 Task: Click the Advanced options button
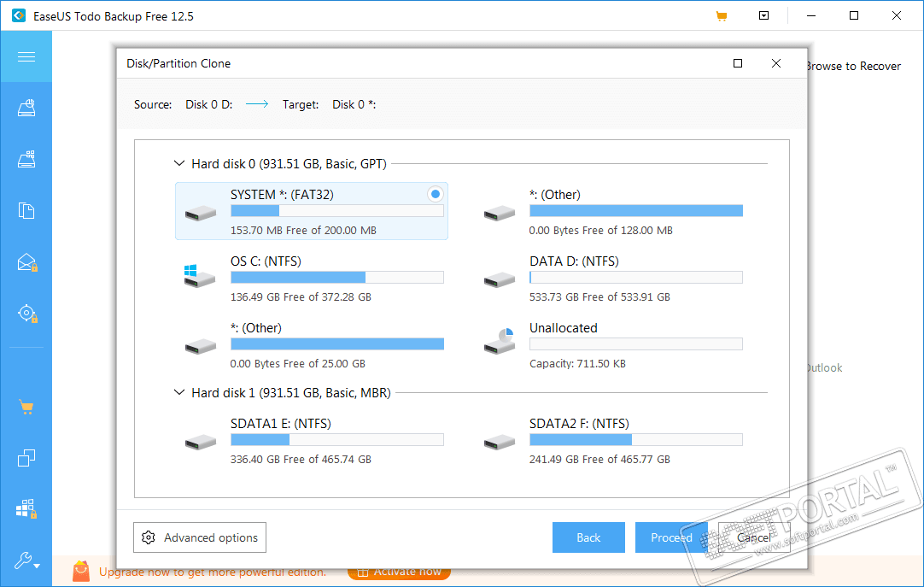click(200, 537)
